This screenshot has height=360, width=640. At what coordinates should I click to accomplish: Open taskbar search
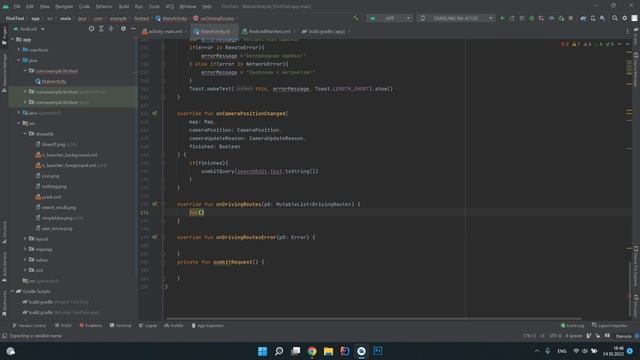(x=279, y=351)
